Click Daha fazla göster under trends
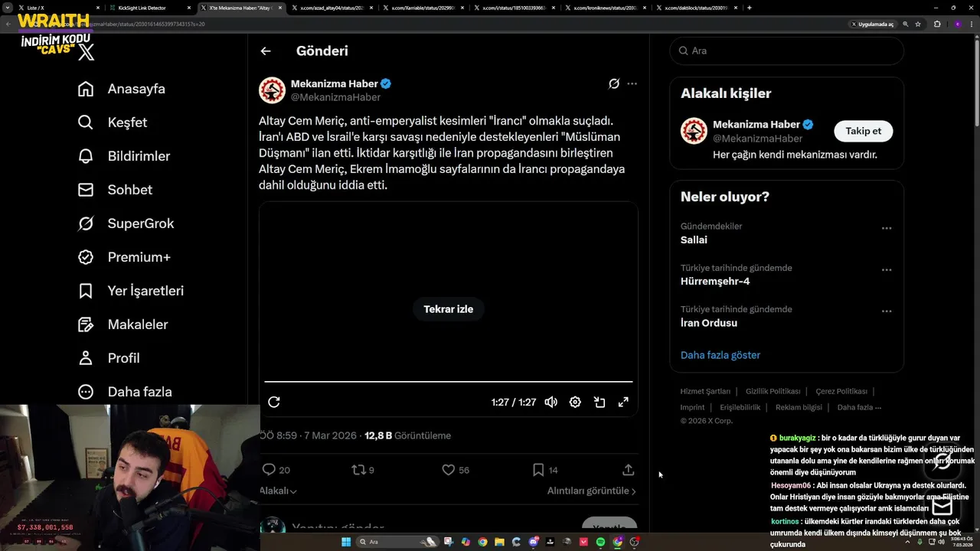The image size is (980, 551). (720, 355)
